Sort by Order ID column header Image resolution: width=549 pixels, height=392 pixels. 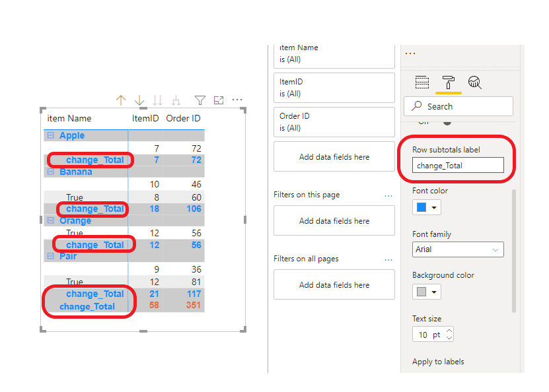pos(183,119)
